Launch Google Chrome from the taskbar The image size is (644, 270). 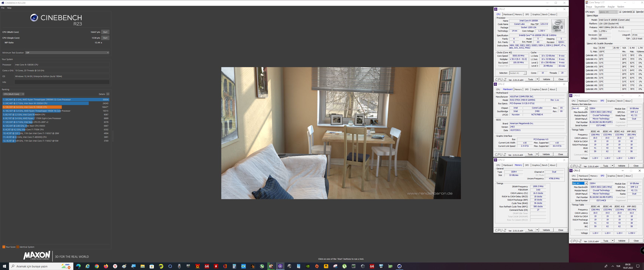[97, 266]
